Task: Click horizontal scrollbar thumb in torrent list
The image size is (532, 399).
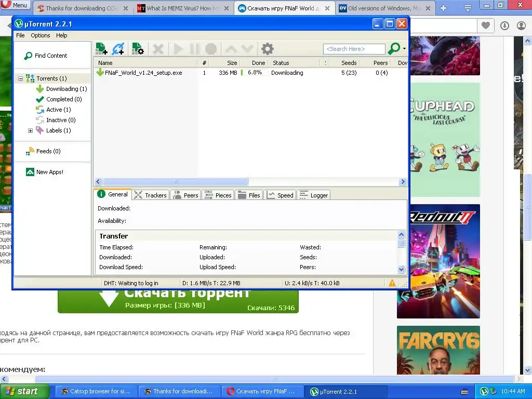Action: (175, 181)
